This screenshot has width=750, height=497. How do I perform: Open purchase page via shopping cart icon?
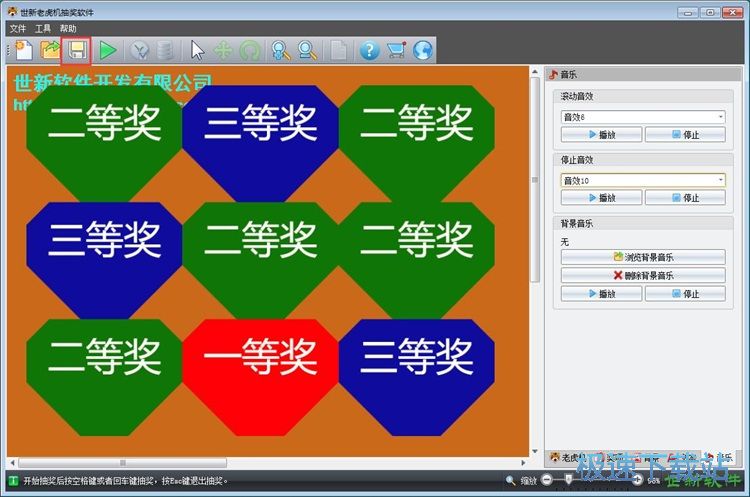(396, 50)
